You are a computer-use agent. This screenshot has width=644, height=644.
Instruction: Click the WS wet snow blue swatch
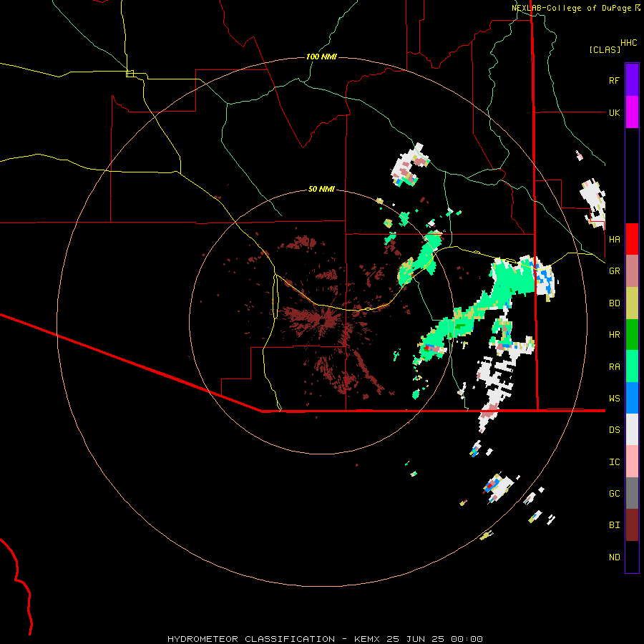(x=632, y=398)
